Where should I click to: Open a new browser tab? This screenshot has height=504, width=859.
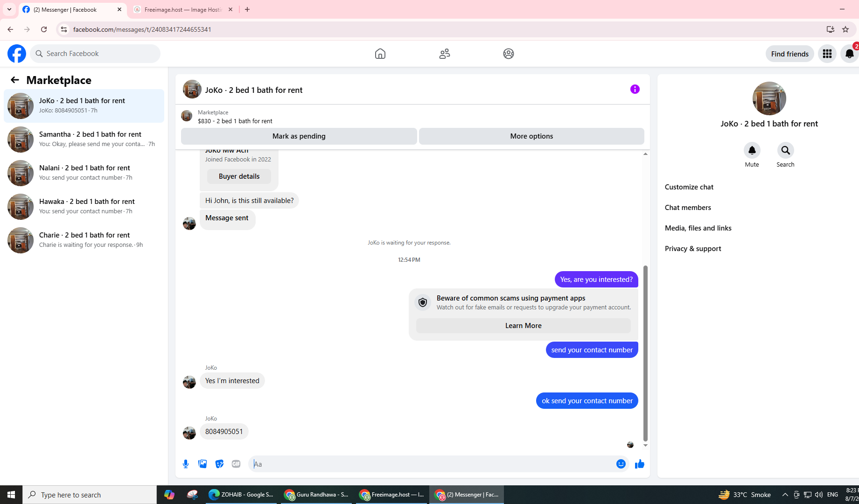[x=247, y=9]
